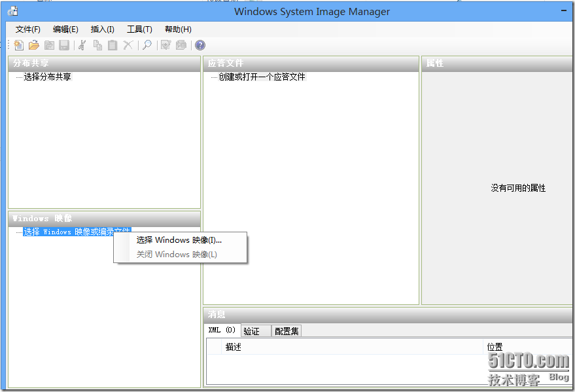The image size is (575, 392).
Task: Click the 位置 column header
Action: point(528,347)
